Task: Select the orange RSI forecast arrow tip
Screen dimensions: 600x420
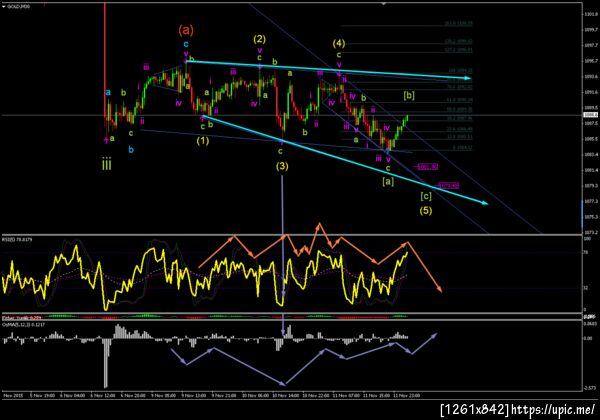Action: (x=440, y=290)
